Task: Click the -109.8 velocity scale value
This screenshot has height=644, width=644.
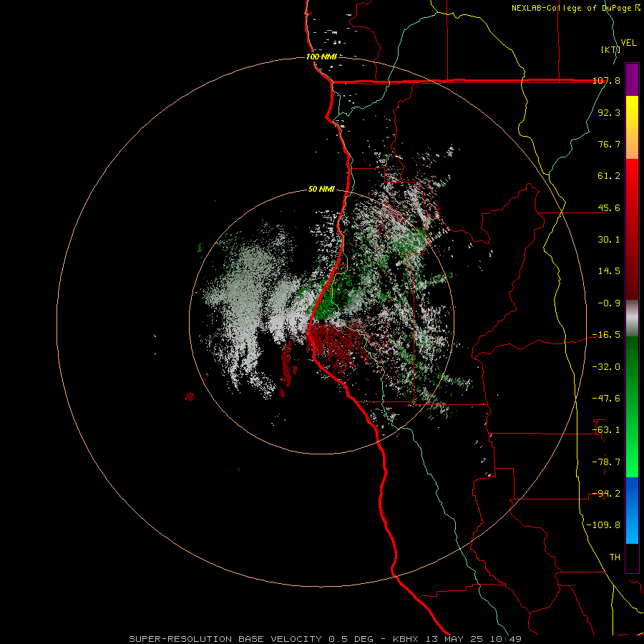Action: coord(604,525)
